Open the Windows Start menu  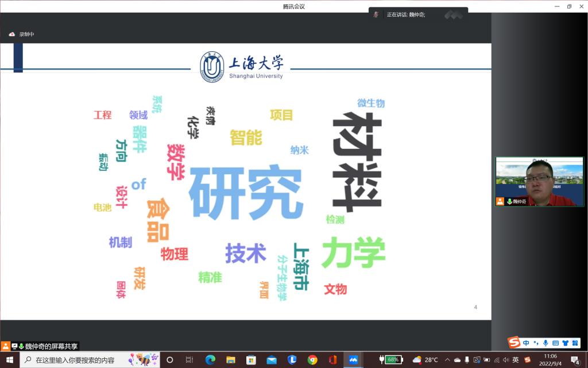10,360
